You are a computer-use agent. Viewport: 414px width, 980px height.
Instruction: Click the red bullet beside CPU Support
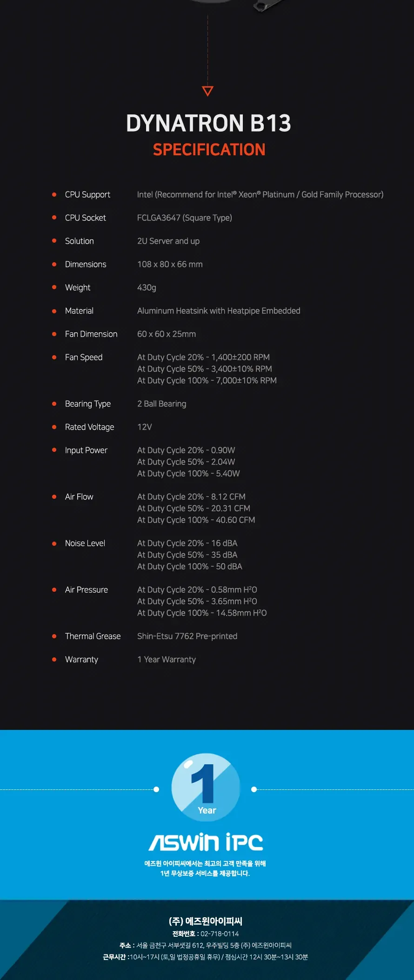tap(54, 194)
